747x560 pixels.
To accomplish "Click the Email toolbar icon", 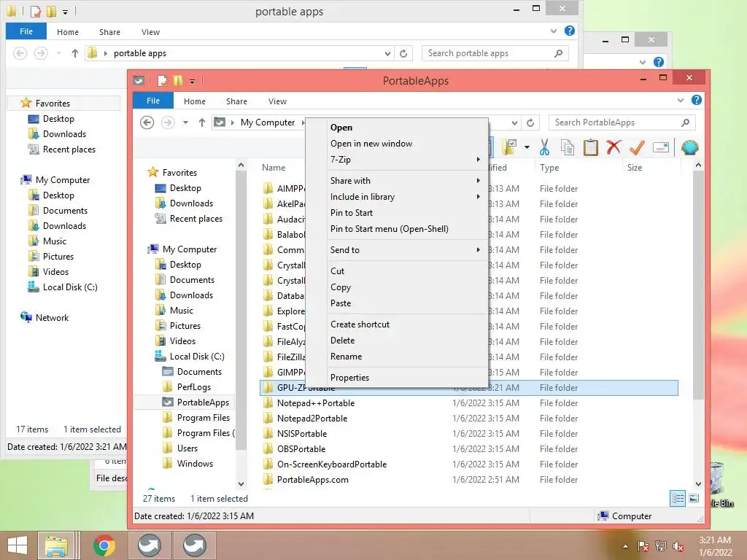I will [661, 147].
